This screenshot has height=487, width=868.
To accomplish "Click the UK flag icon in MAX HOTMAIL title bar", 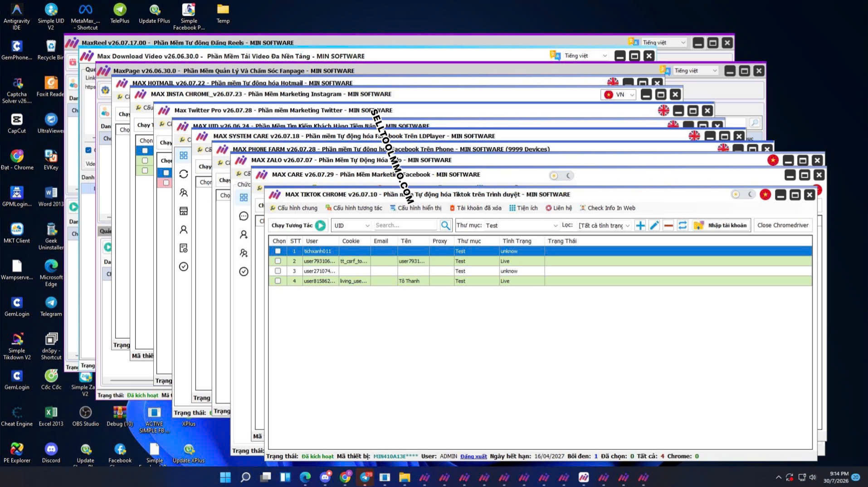I will pos(613,83).
